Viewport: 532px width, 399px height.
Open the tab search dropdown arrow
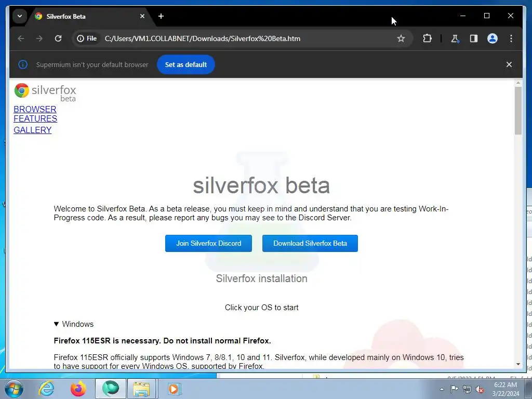click(20, 16)
